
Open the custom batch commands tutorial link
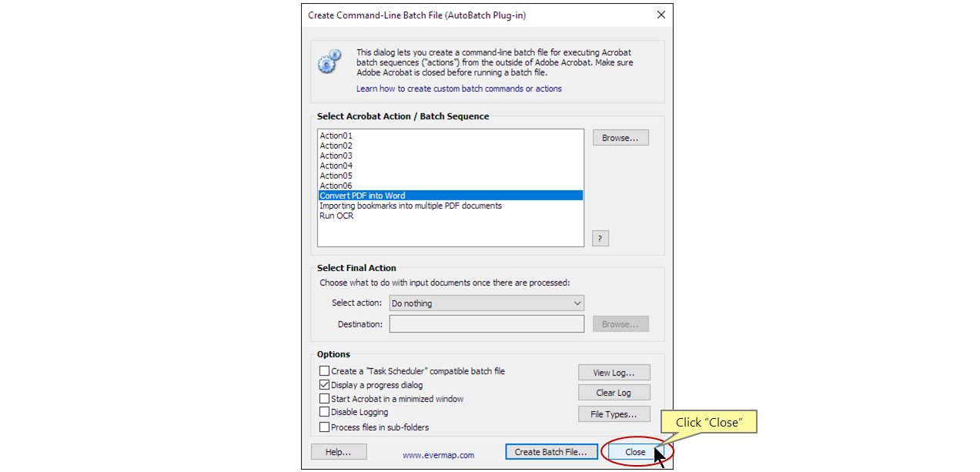tap(459, 89)
